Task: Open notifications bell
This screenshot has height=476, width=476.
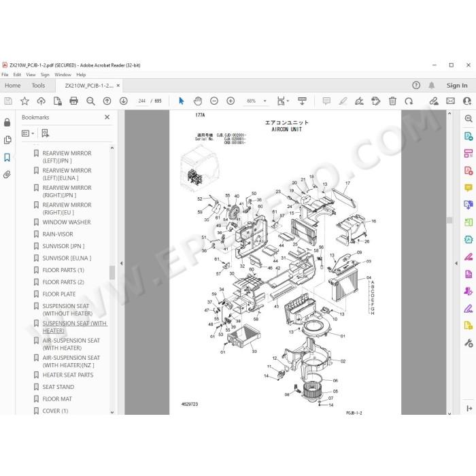Action: pos(431,85)
